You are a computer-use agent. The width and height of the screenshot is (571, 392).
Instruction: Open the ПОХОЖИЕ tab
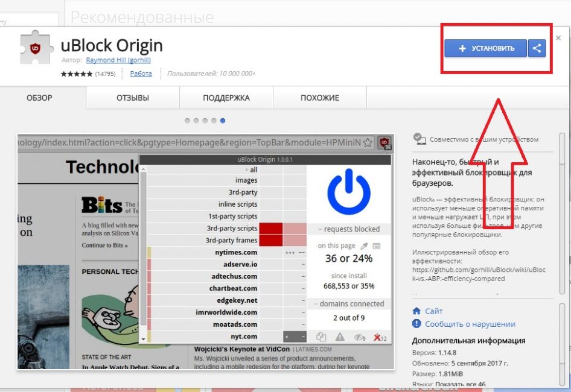320,98
